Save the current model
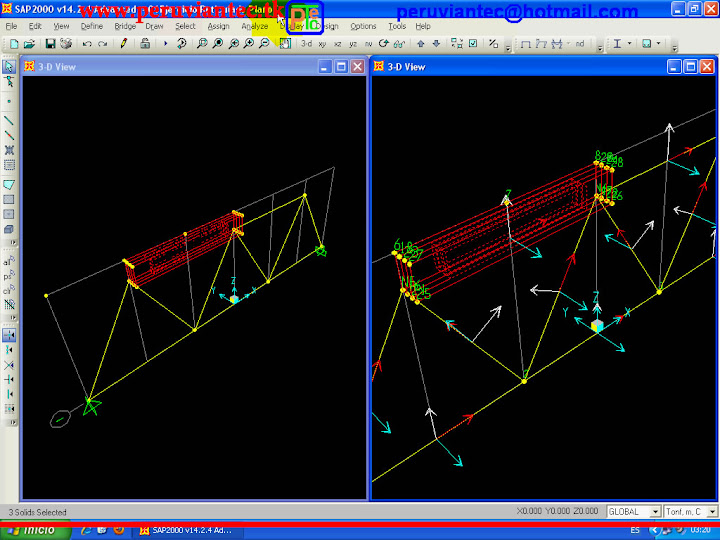The width and height of the screenshot is (720, 540). tap(50, 44)
